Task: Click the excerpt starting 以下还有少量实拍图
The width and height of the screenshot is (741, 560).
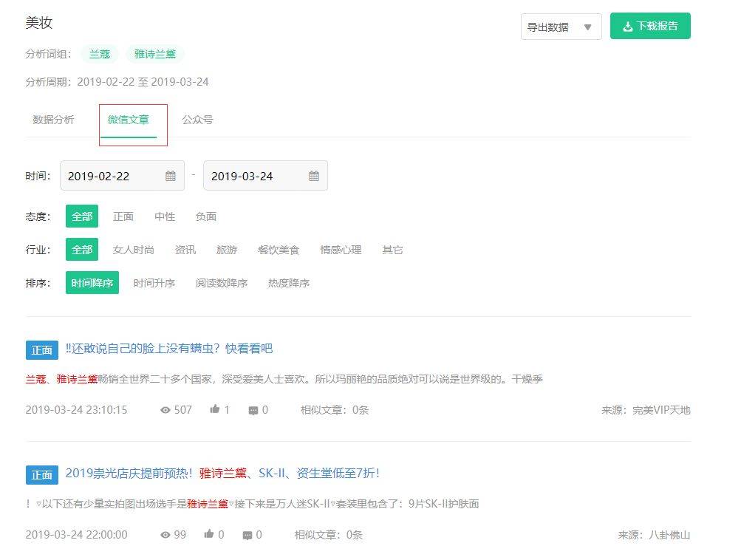Action: 253,504
